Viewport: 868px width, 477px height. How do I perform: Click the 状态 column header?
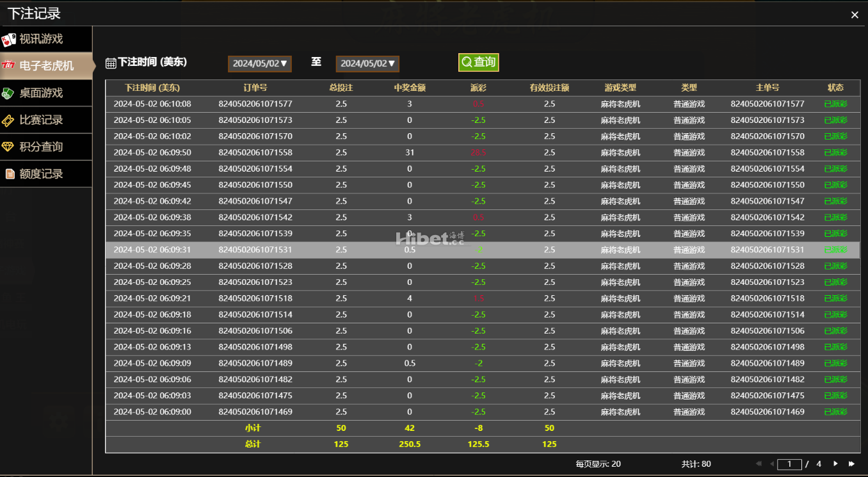(835, 88)
